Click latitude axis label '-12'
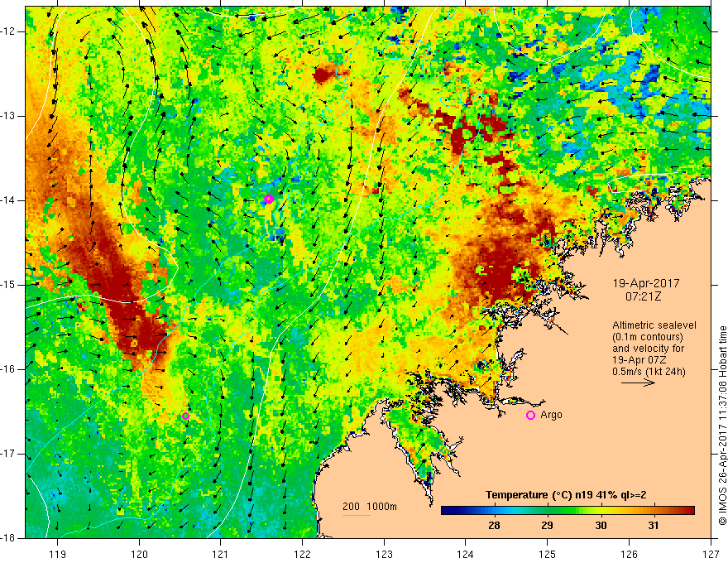Screen dimensions: 728x563 pos(9,31)
